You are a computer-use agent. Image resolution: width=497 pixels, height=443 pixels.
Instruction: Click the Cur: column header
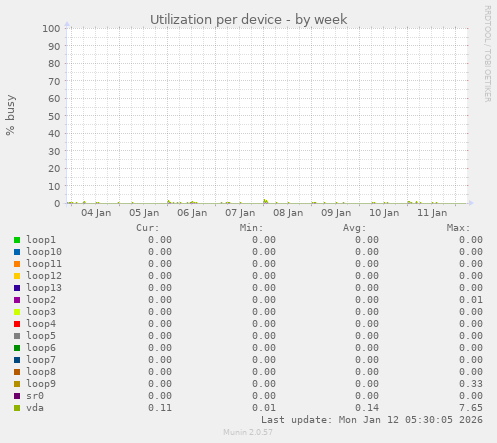148,228
